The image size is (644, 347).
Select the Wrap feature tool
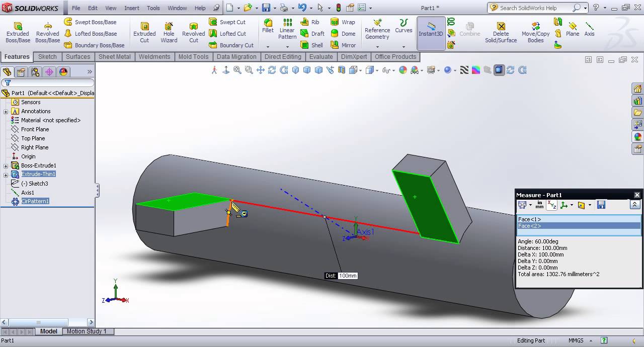343,22
